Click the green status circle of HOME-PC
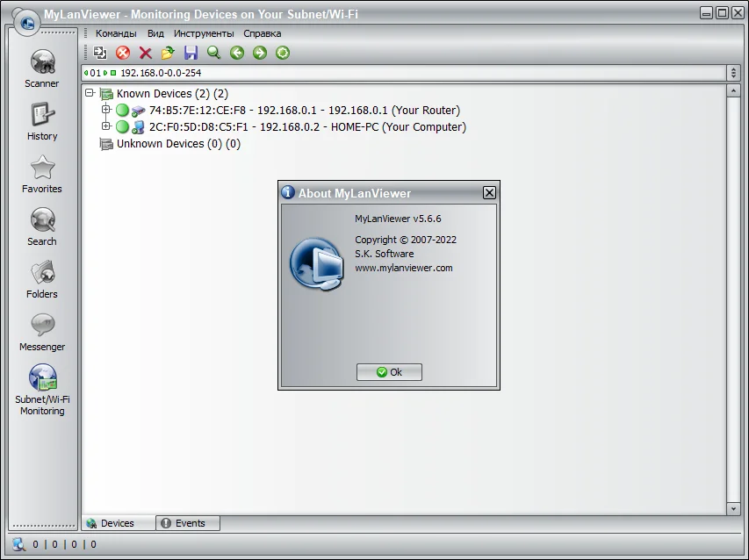This screenshot has width=749, height=560. (122, 127)
